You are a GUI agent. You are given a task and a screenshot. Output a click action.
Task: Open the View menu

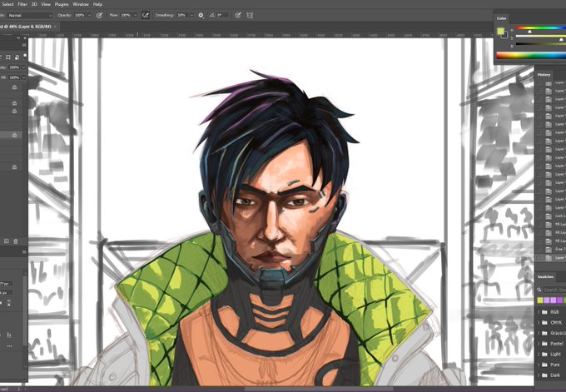pos(46,4)
